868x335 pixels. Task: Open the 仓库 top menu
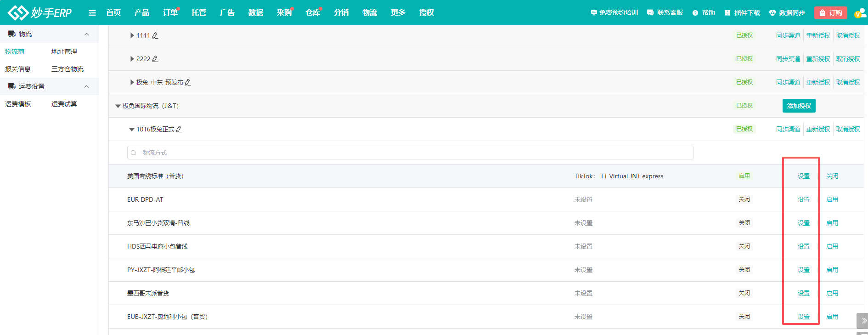(x=312, y=13)
